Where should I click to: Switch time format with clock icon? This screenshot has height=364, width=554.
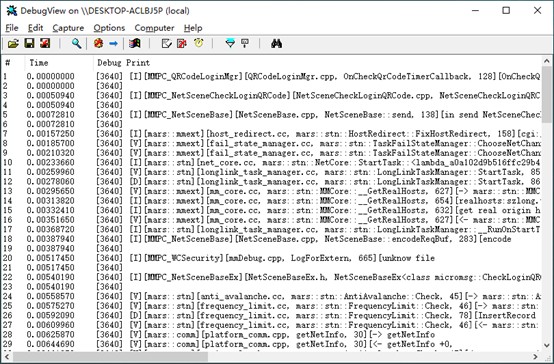199,43
